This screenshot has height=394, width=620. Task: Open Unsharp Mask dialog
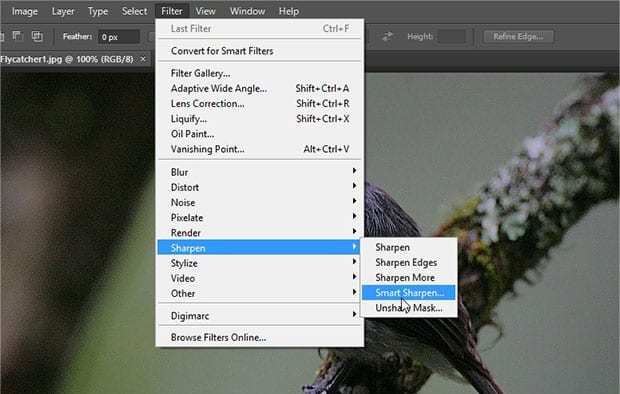[409, 308]
